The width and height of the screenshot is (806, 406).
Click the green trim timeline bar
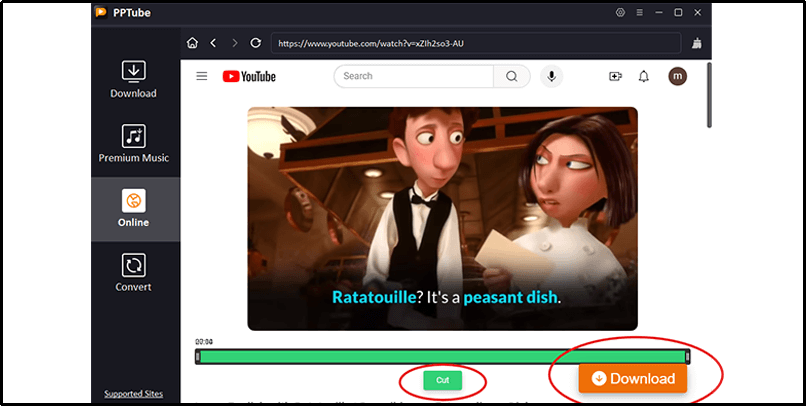pos(443,357)
